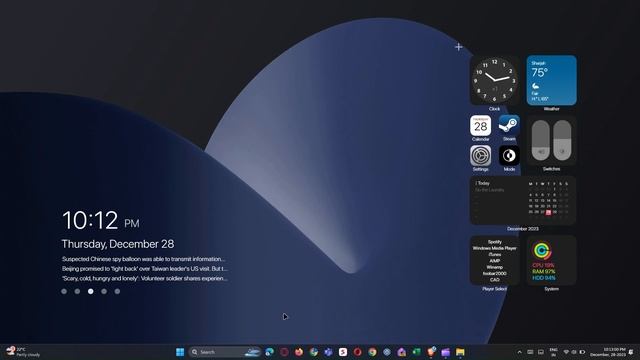
Task: Open the purple clapperboard app on taskbar
Action: [446, 352]
